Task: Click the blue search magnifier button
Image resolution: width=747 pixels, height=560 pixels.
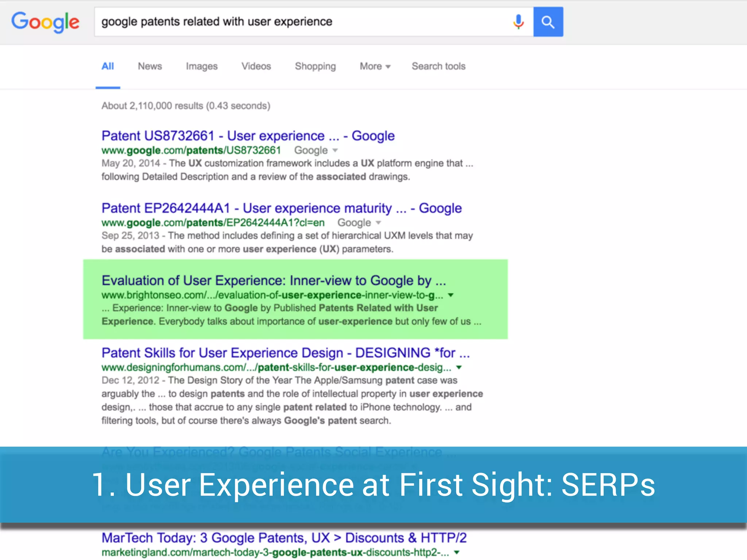Action: click(548, 22)
